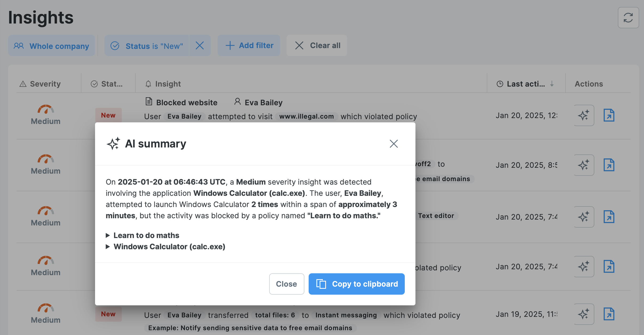Screen dimensions: 644x335
Task: Open details for Text editor row
Action: coord(609,217)
